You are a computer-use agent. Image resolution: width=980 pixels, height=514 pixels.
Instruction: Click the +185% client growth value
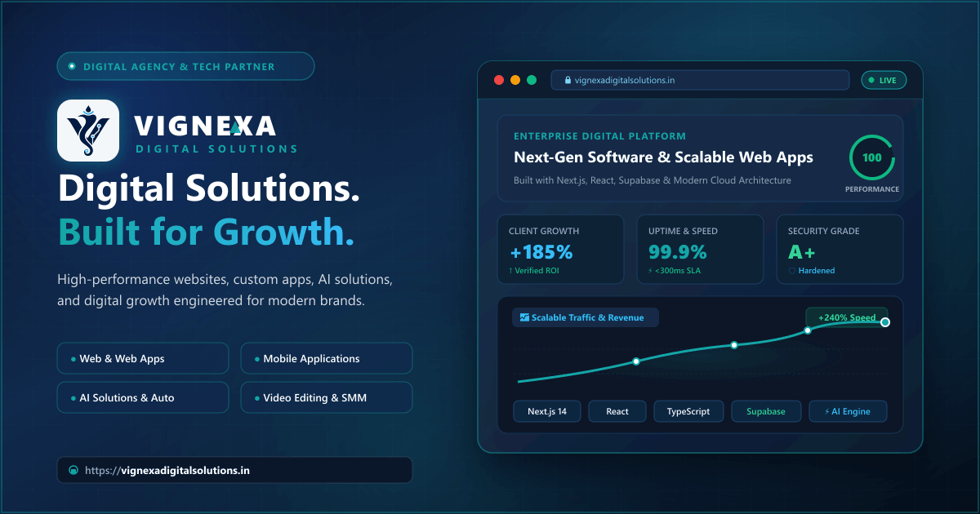(541, 252)
